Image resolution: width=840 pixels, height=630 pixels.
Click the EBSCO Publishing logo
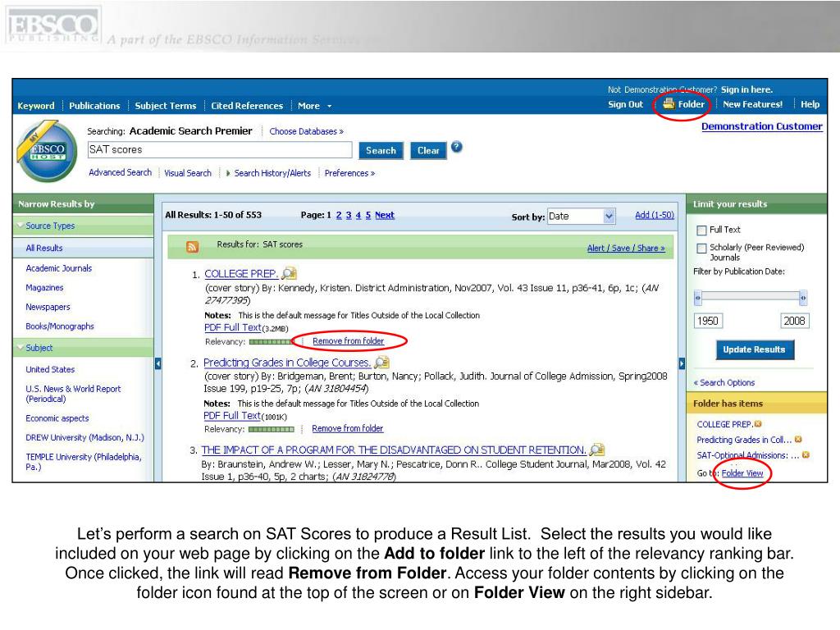(x=53, y=25)
